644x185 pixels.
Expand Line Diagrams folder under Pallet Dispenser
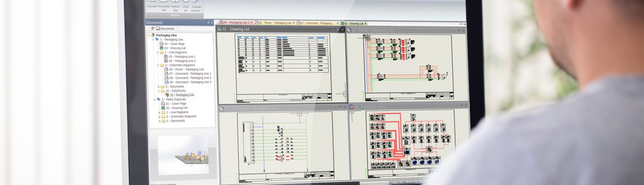point(159,112)
